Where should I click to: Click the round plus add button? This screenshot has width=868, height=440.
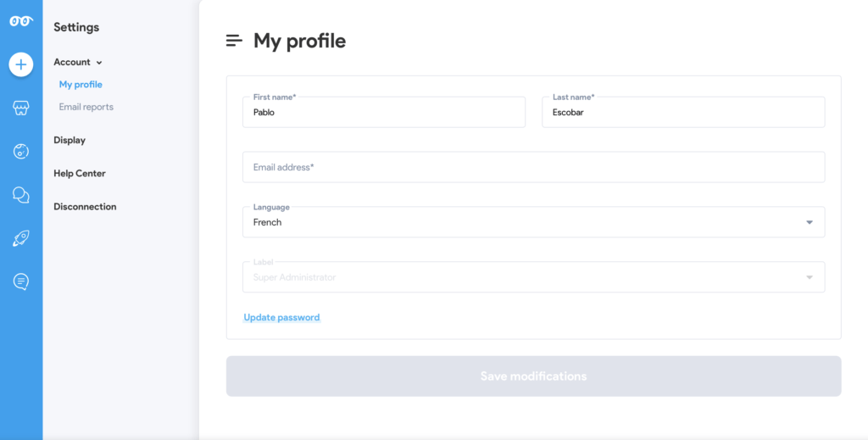21,64
